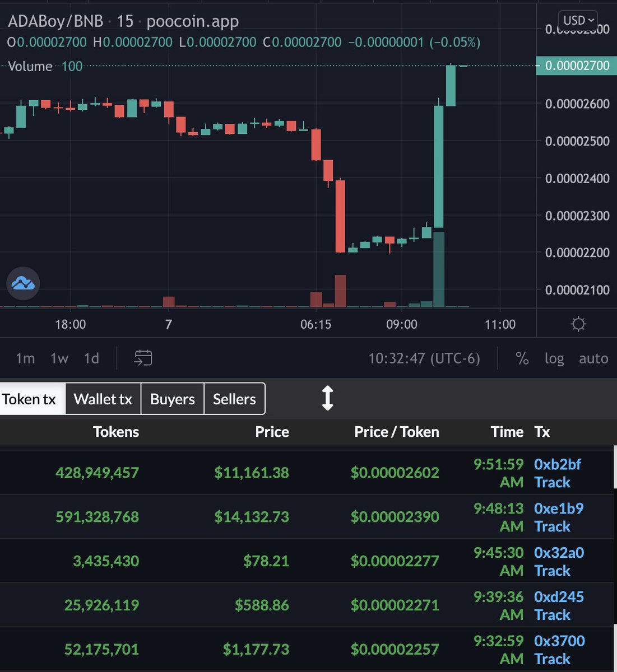Viewport: 617px width, 672px height.
Task: Switch chart to 1m interval
Action: coord(25,358)
